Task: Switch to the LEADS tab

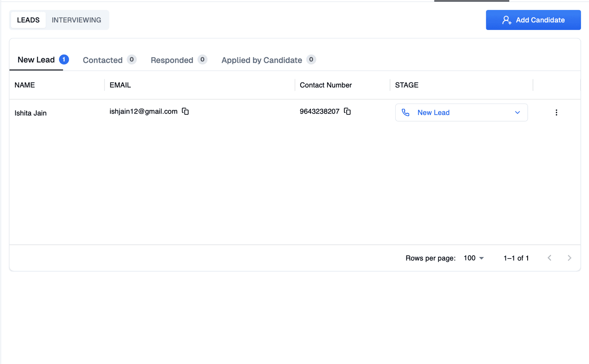Action: 28,20
